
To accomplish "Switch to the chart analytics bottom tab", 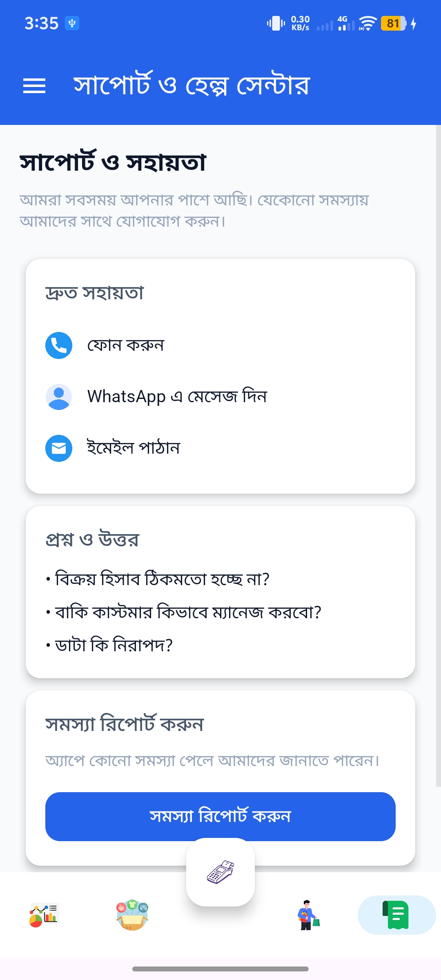I will (44, 915).
